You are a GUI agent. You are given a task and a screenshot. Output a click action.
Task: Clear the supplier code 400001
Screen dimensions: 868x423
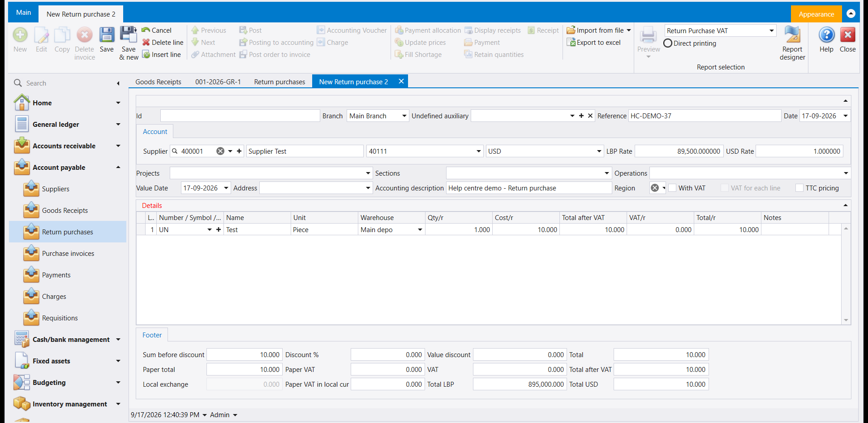pyautogui.click(x=220, y=151)
